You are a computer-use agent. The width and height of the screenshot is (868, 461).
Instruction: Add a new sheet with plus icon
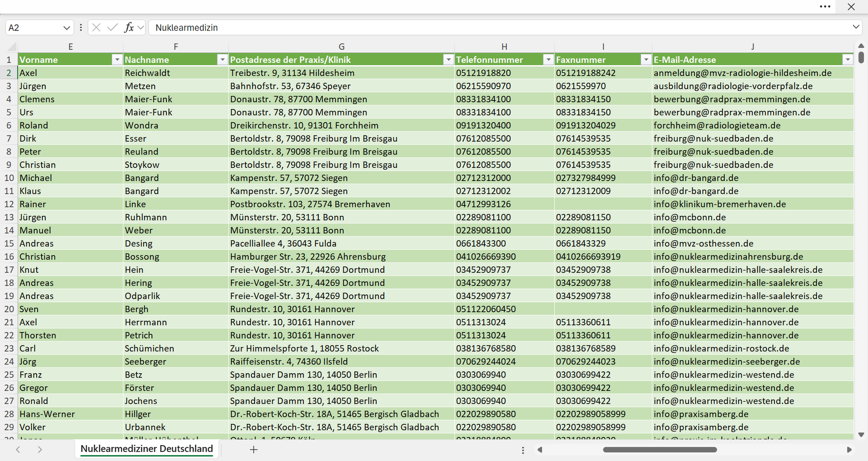pos(254,449)
